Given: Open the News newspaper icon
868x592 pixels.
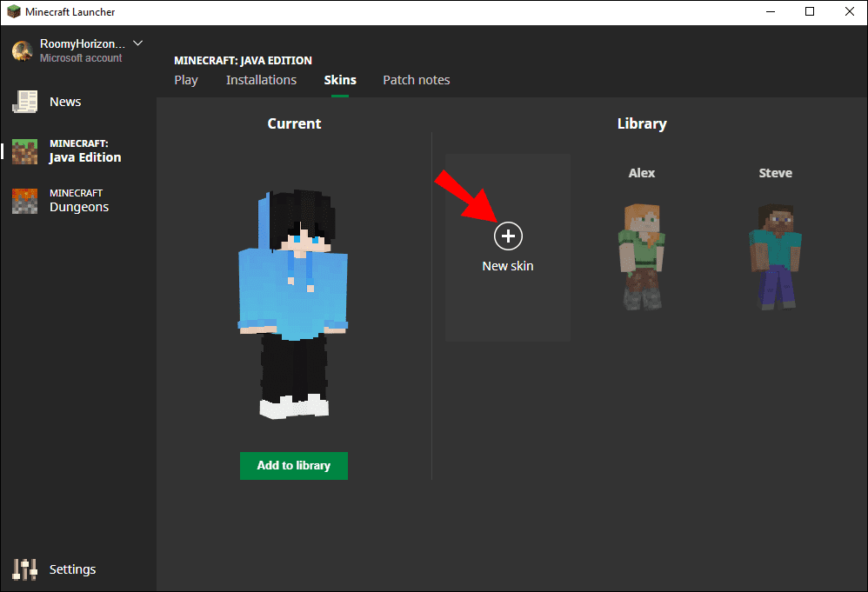Looking at the screenshot, I should [24, 102].
